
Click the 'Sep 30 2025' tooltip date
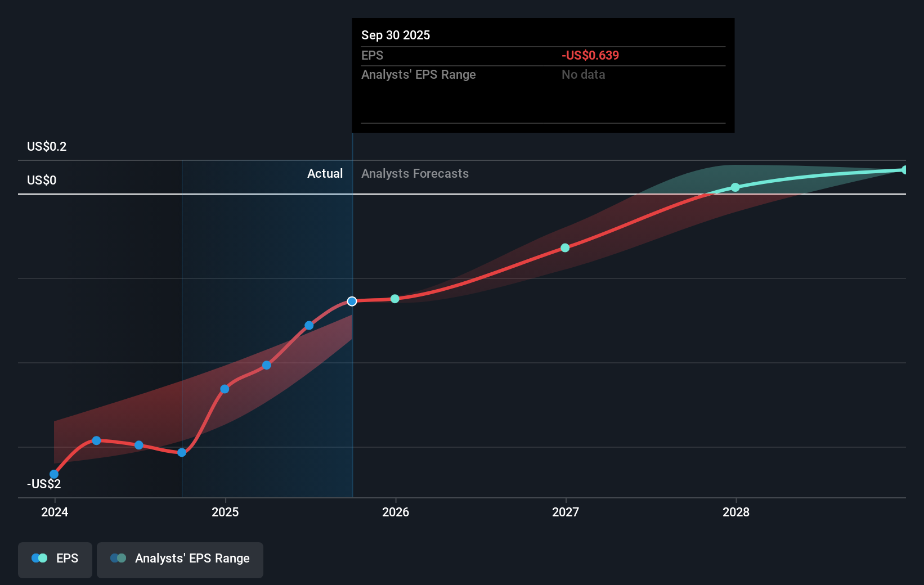[x=396, y=35]
